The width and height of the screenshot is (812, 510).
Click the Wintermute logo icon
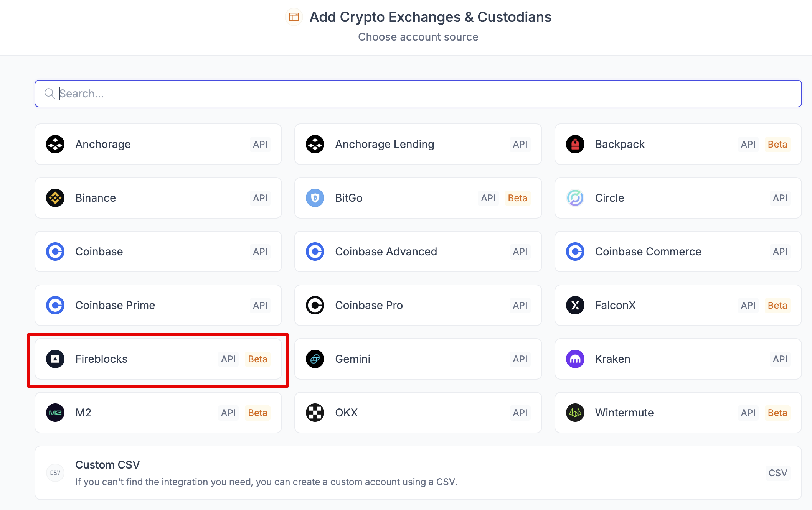point(575,413)
